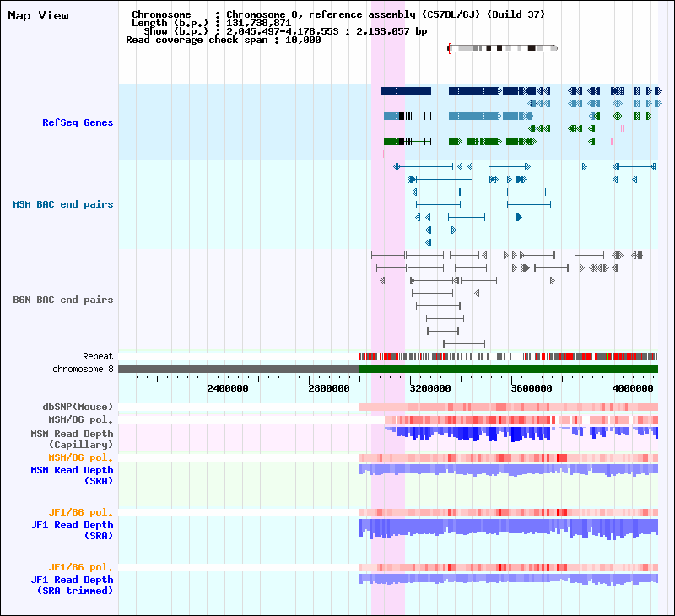This screenshot has width=675, height=616.
Task: Click the gray unassembled segment of chromosome 8 bar
Action: coord(239,370)
